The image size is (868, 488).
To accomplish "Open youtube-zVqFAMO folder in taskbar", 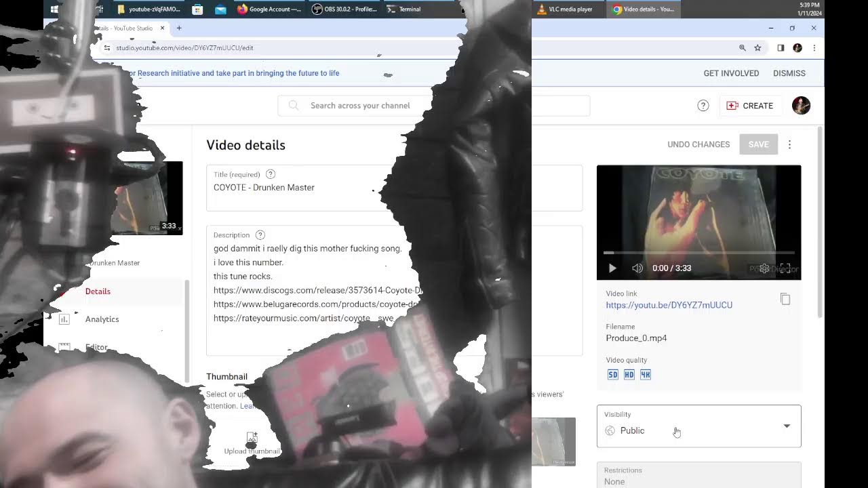I will tap(149, 9).
